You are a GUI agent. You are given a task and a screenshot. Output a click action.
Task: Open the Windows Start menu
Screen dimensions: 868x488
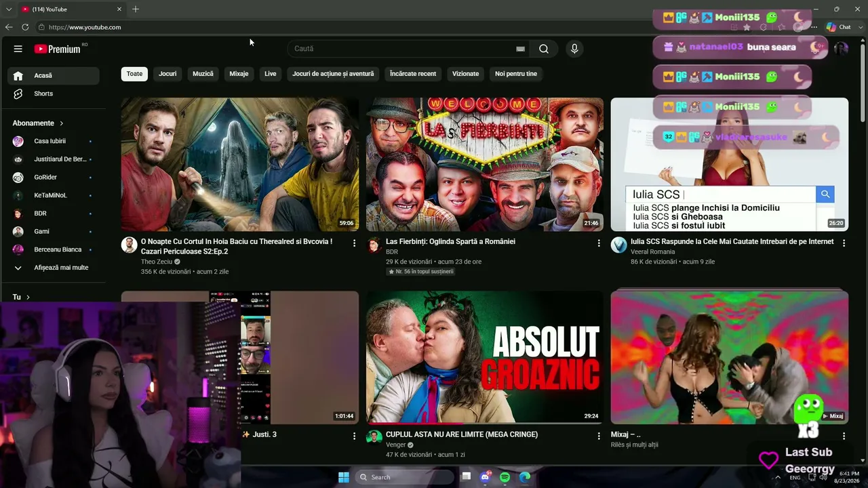(344, 477)
